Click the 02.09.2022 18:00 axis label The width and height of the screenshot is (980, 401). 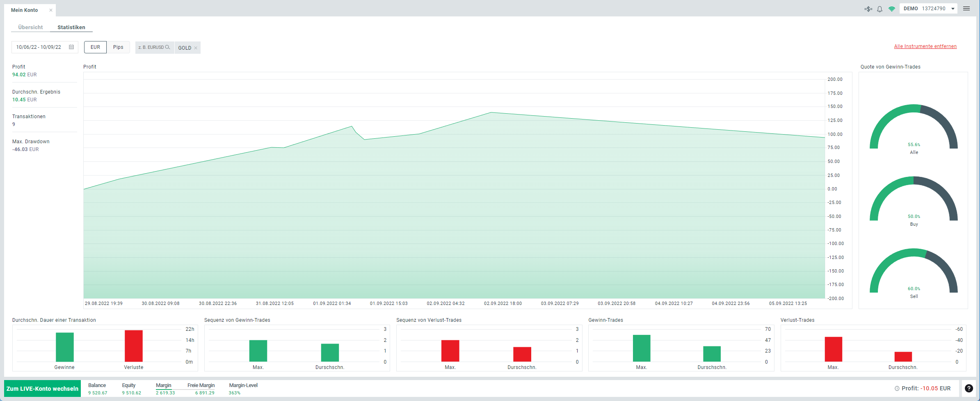click(x=503, y=304)
